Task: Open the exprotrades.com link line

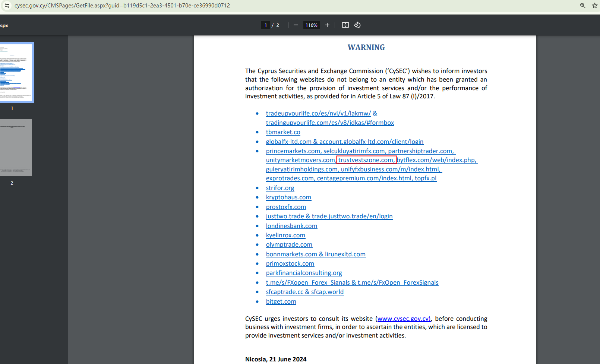Action: tap(351, 178)
